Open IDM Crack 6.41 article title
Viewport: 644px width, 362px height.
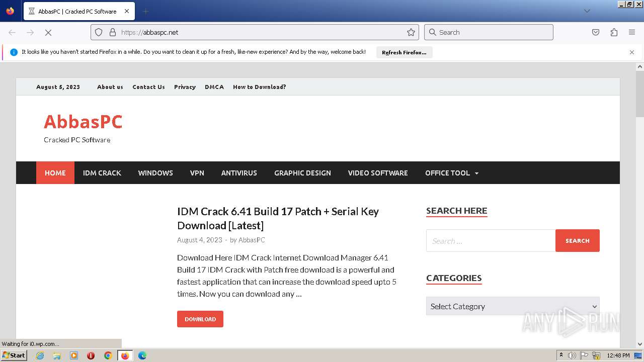pyautogui.click(x=278, y=218)
